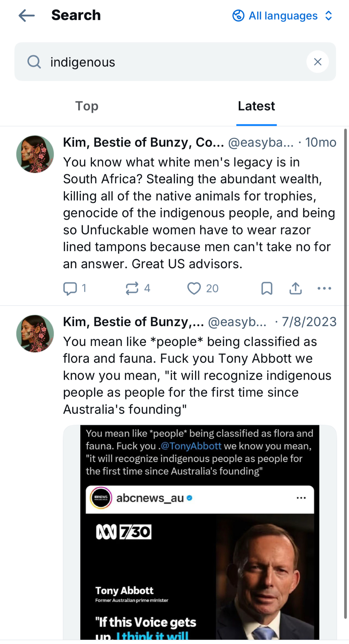Open the first tweet's more options menu
The image size is (349, 644).
click(324, 288)
